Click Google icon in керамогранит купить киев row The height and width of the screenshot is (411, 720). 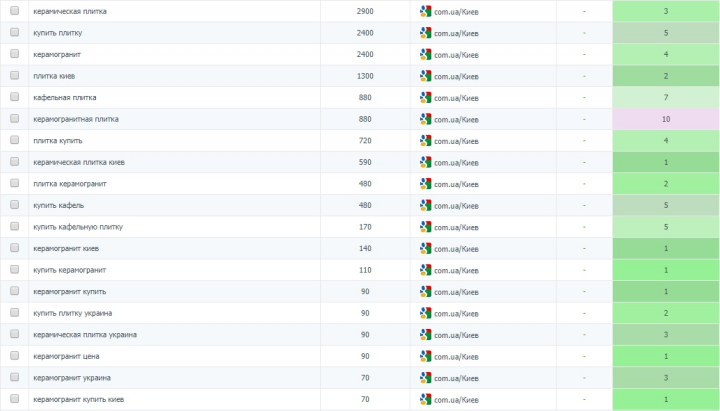tap(425, 400)
